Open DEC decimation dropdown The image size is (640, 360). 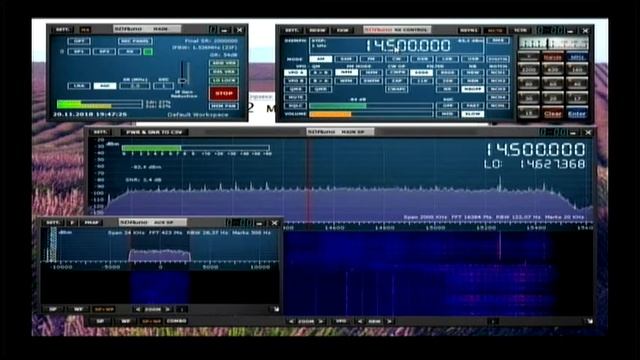point(163,86)
